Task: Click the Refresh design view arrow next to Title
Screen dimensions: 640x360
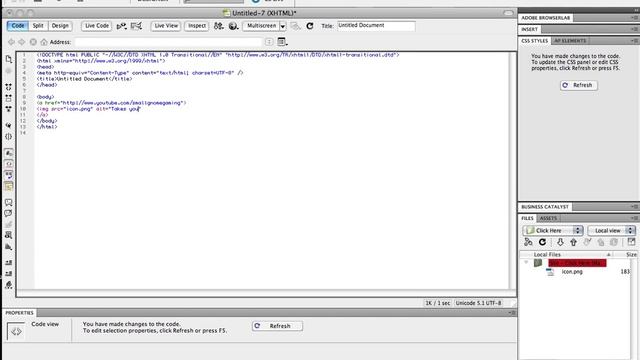Action: [x=310, y=26]
